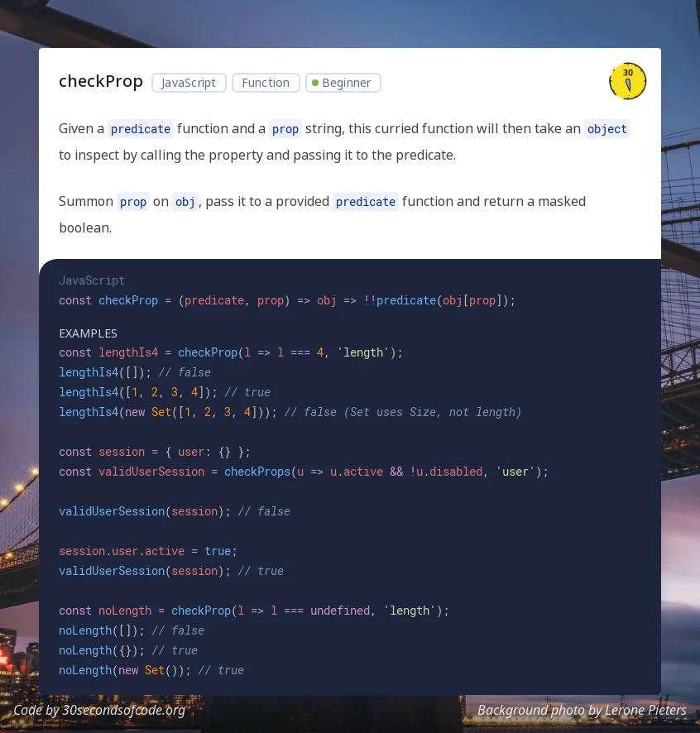Click the inline obj code chip
Viewport: 700px width, 733px height.
(x=185, y=201)
